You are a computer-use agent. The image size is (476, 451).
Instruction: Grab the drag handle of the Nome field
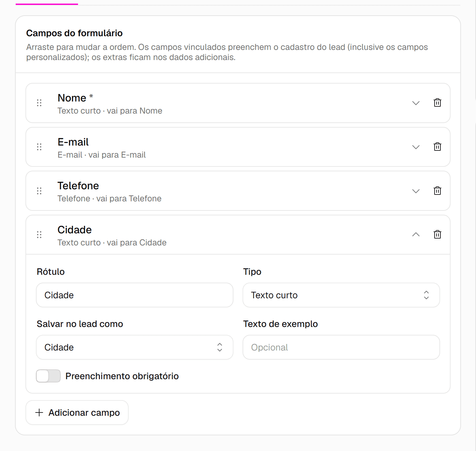pos(39,103)
